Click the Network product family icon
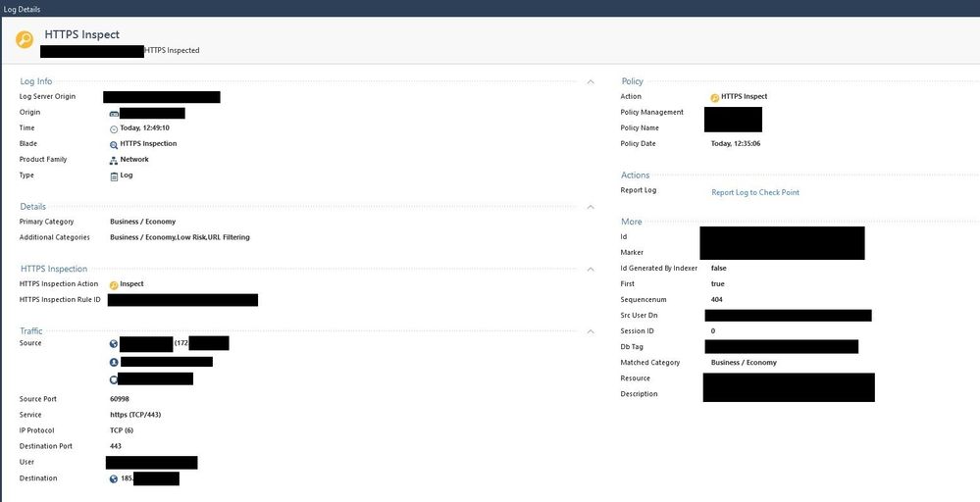The height and width of the screenshot is (502, 980). pyautogui.click(x=114, y=160)
